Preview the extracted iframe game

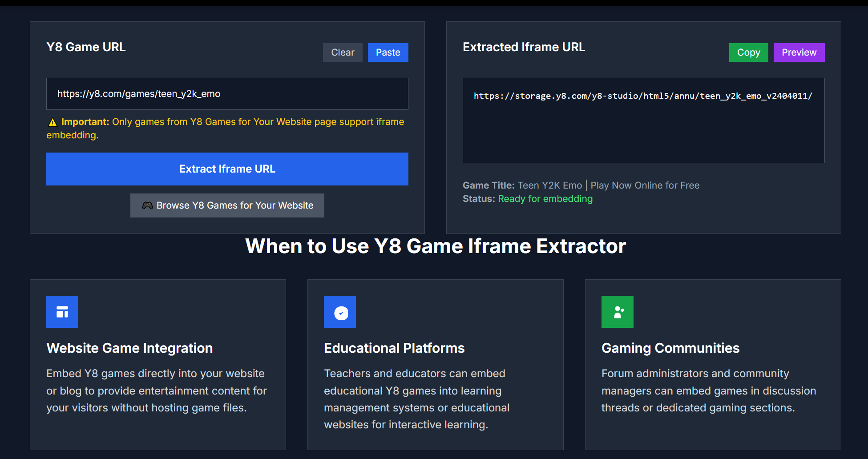tap(799, 52)
